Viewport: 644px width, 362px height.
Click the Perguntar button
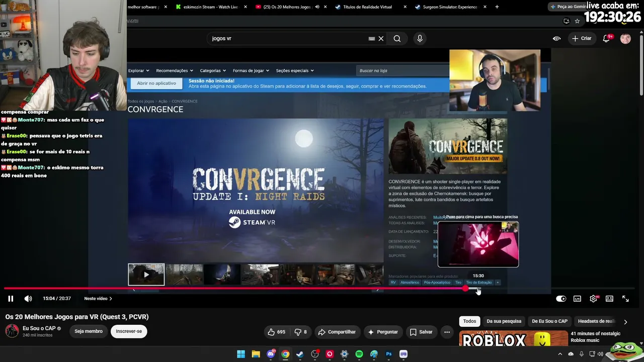[383, 332]
